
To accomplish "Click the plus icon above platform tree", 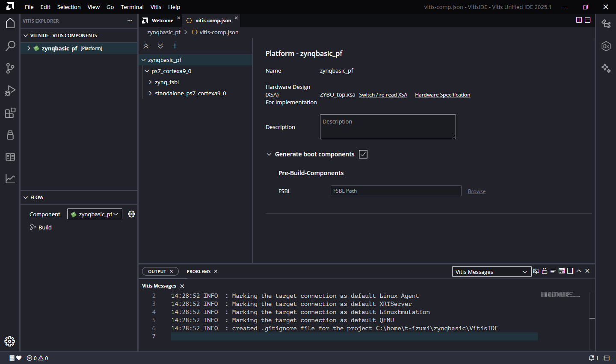I will (175, 46).
